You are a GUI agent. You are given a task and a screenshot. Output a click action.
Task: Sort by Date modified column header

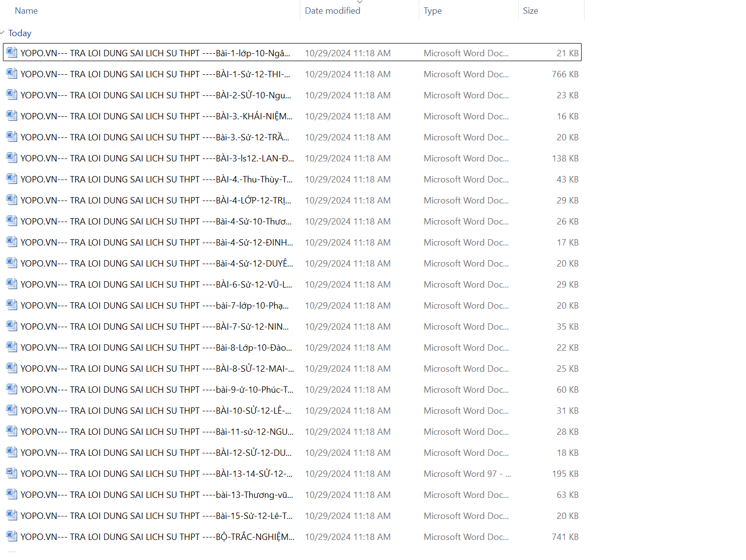click(333, 11)
